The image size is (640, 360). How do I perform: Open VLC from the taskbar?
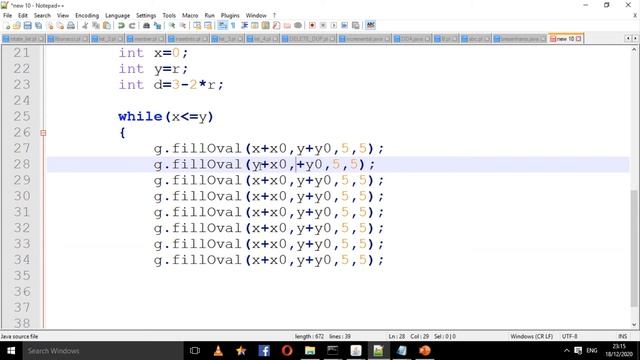pos(218,351)
